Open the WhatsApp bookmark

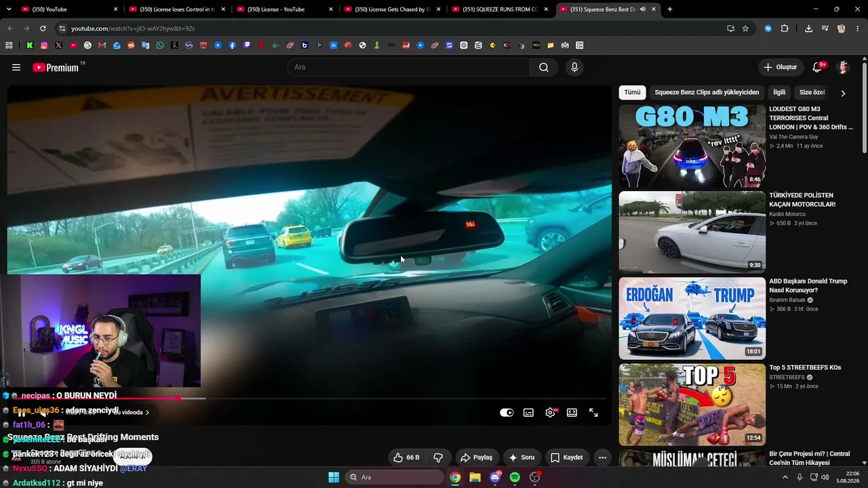point(160,45)
